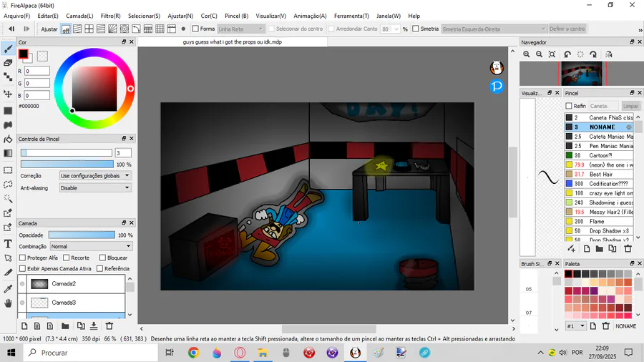Duplicate the current layer
Viewport: 644px width, 362px height.
click(x=80, y=326)
